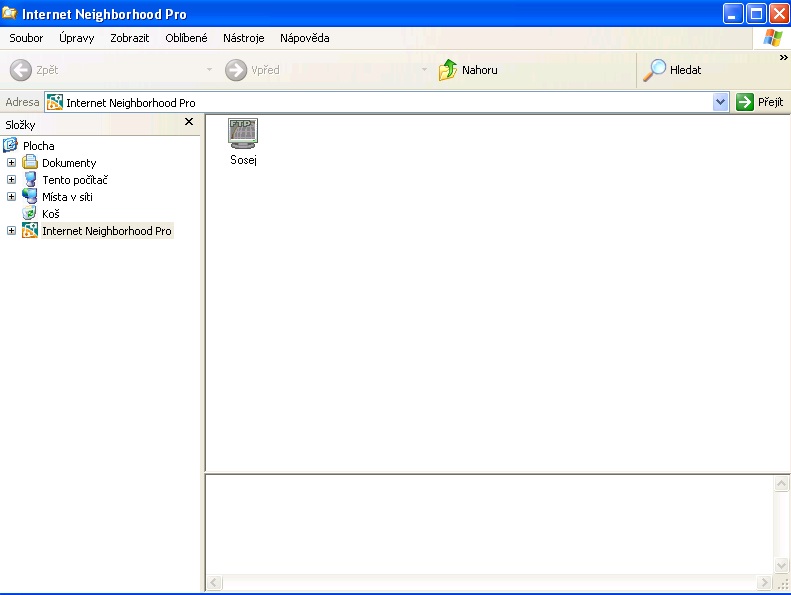The image size is (791, 595).
Task: Close the Složky folders pane
Action: tap(189, 122)
